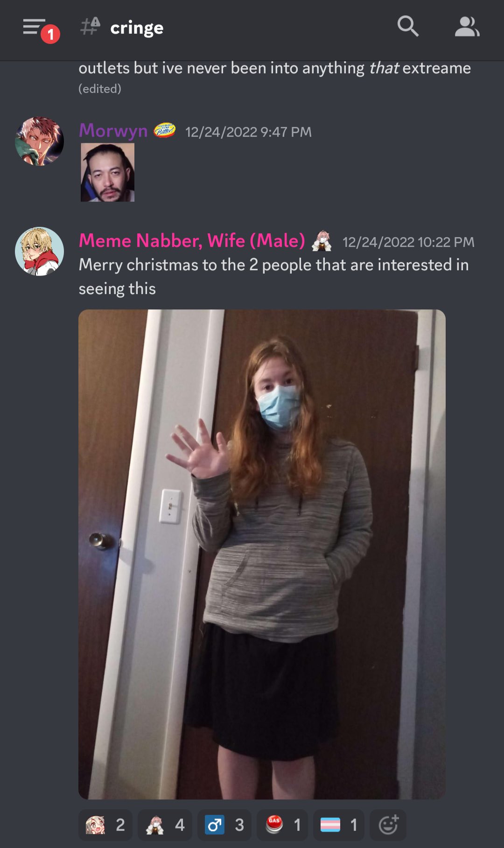The image size is (504, 848).
Task: Open the large photo attachment of person waving
Action: pos(262,554)
